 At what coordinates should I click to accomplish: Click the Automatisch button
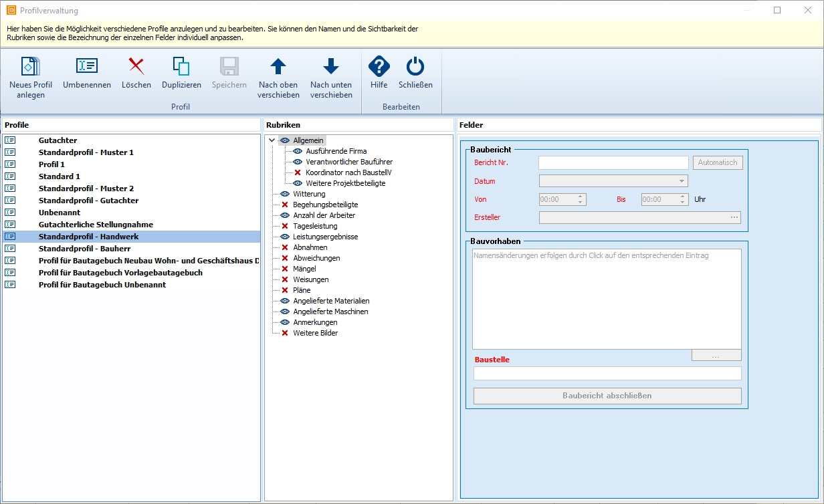718,162
